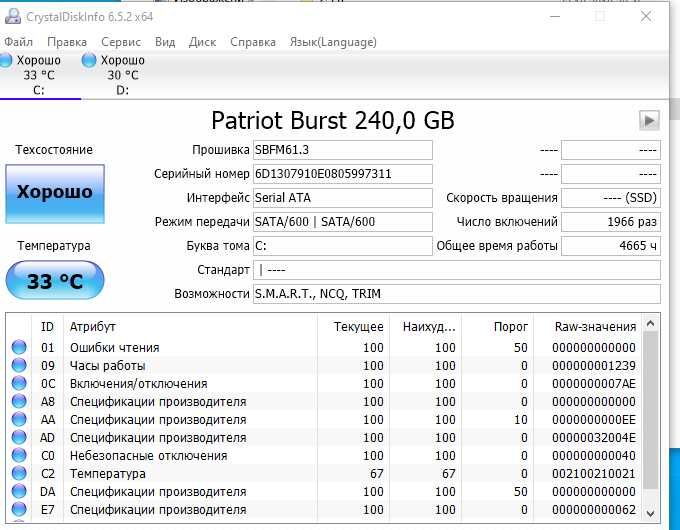Click the 33 °C temperature button
Screen dimensions: 680x530
(x=55, y=281)
